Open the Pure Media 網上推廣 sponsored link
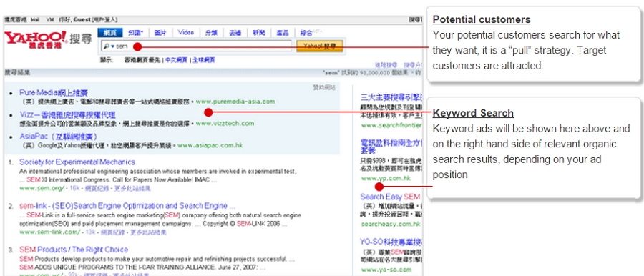The image size is (644, 276). tap(54, 93)
